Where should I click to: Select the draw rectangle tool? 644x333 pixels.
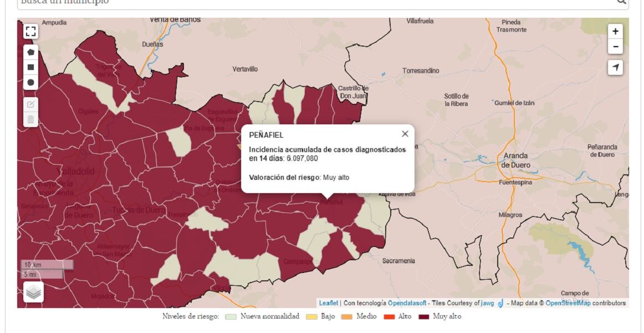tap(30, 67)
